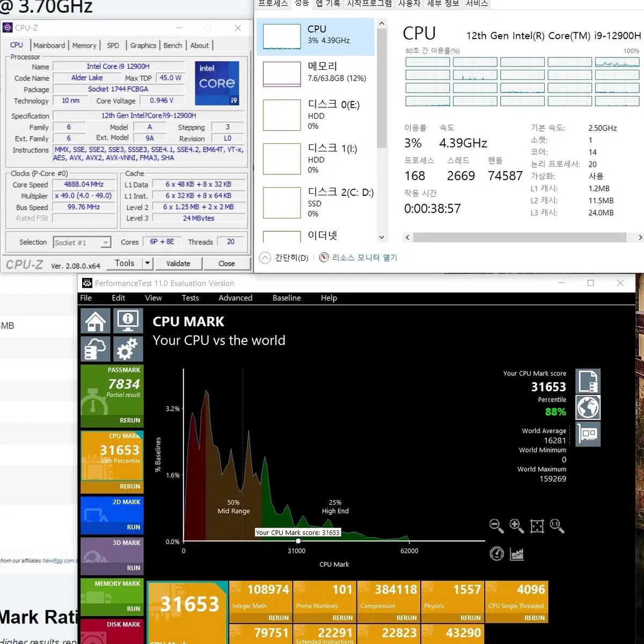The width and height of the screenshot is (644, 644).
Task: Open the PerformanceTest Home icon
Action: pyautogui.click(x=96, y=321)
